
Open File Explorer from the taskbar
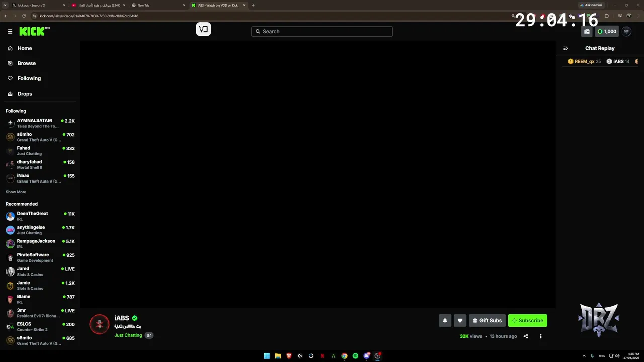click(x=278, y=356)
